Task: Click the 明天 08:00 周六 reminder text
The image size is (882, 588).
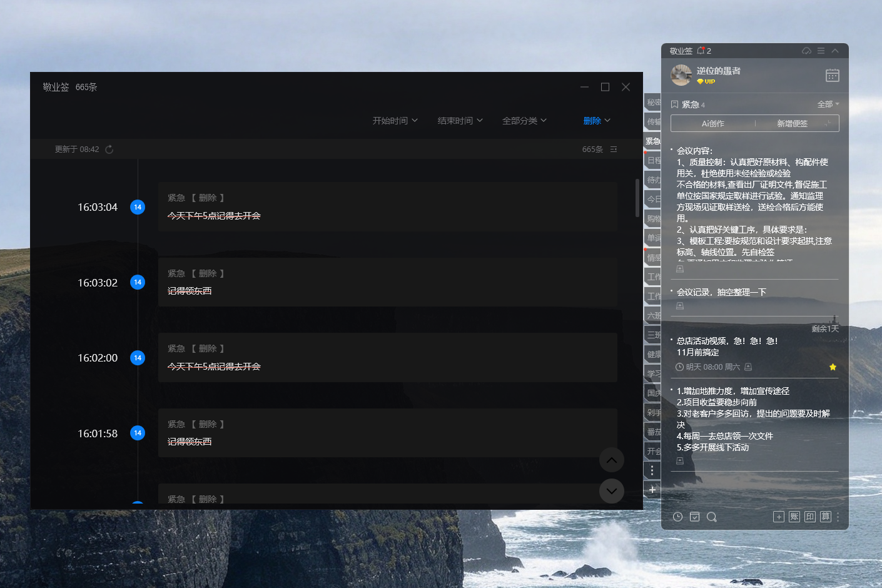Action: 712,367
